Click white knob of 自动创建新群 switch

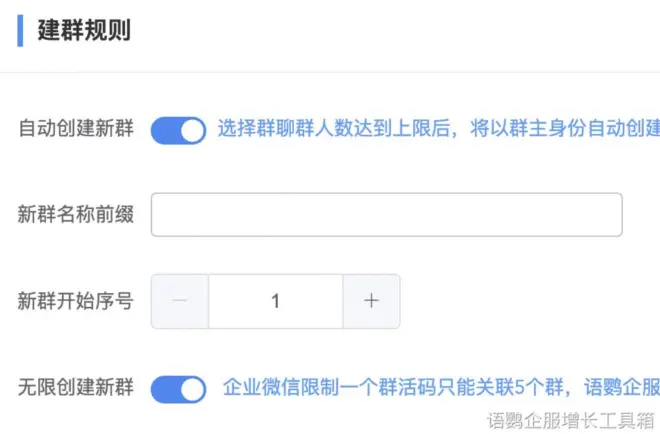(192, 130)
